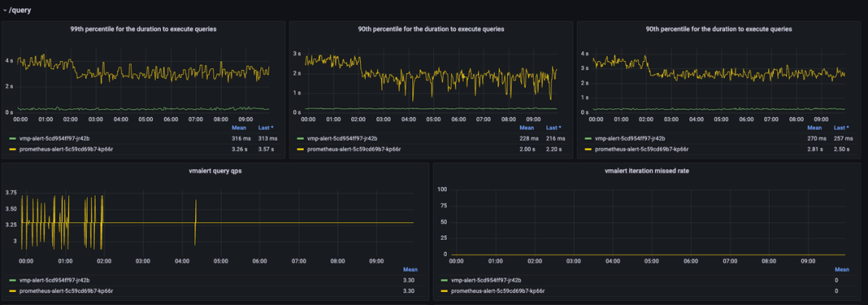Image resolution: width=868 pixels, height=305 pixels.
Task: Toggle vmp-alert series in the iteration missed rate legend
Action: coord(486,280)
